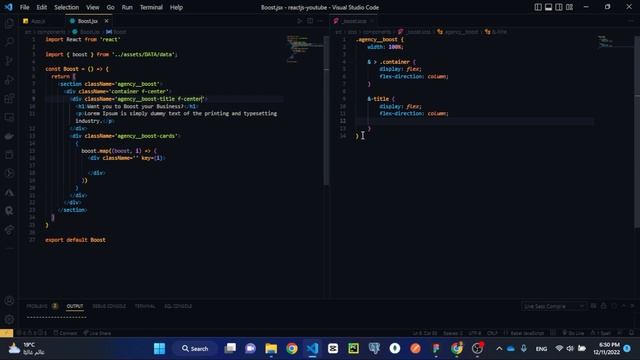The height and width of the screenshot is (360, 640).
Task: Click the VS Code logo icon
Action: [8, 7]
